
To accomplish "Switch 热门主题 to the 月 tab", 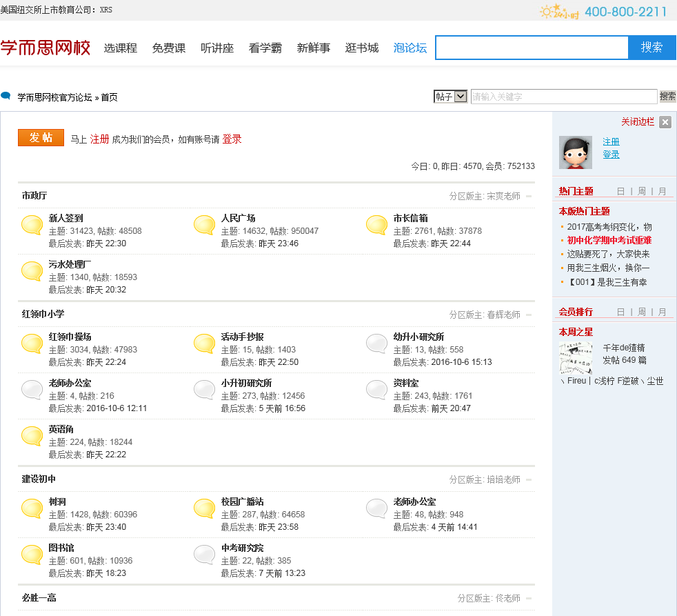I will (x=663, y=191).
